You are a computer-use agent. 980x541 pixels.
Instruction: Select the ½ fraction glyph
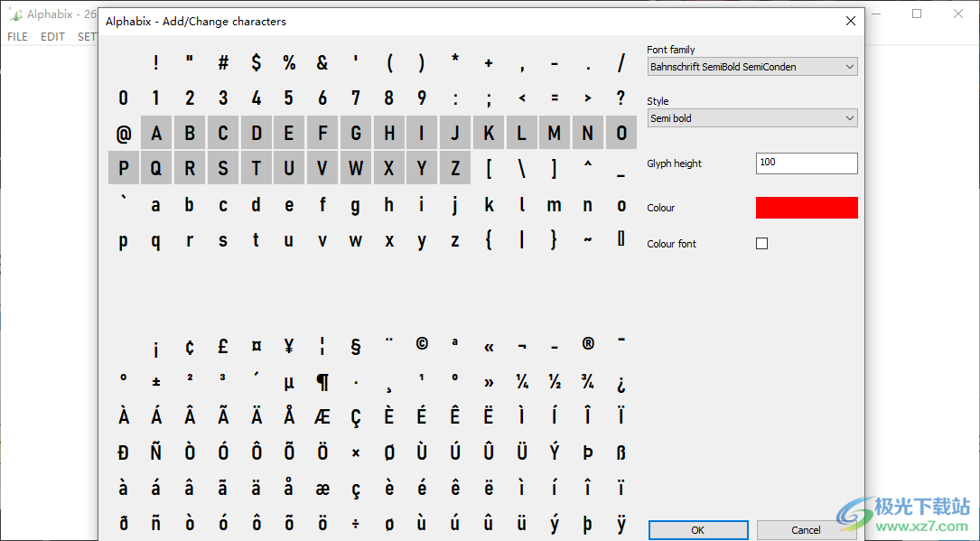click(x=555, y=380)
